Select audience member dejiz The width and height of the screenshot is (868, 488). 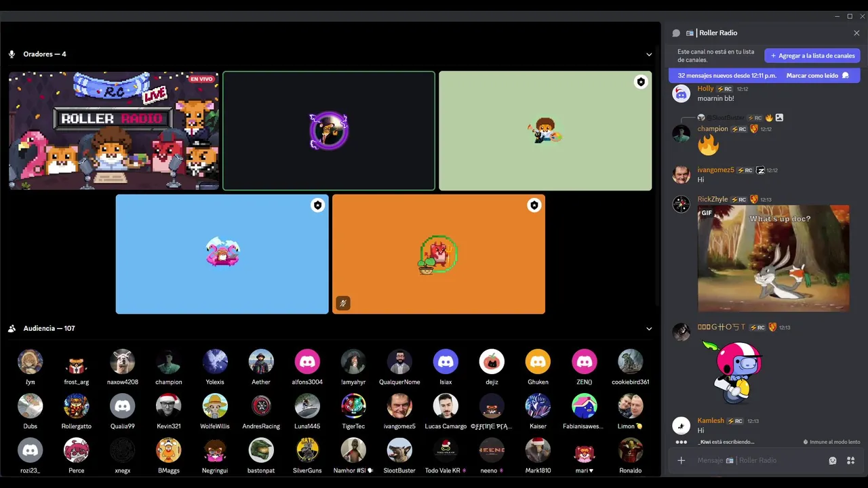pos(492,367)
